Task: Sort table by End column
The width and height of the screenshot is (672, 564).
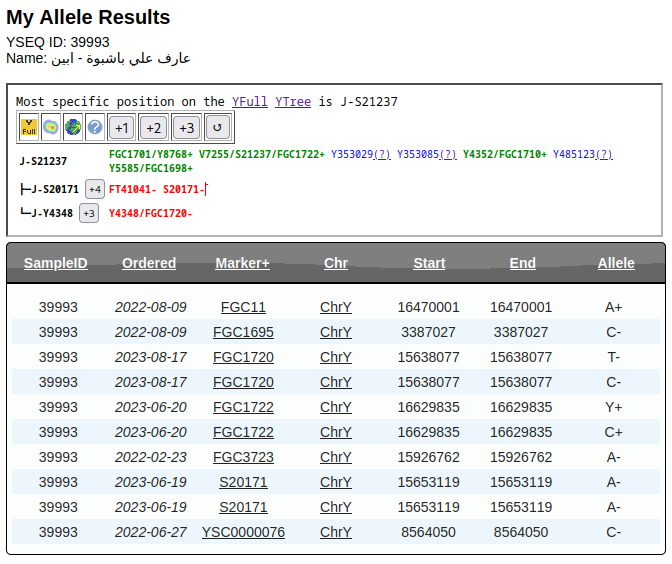Action: [522, 263]
